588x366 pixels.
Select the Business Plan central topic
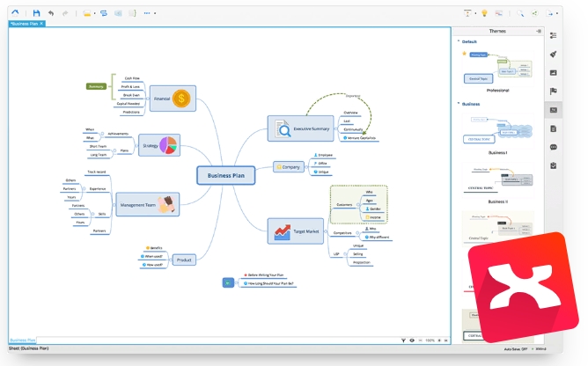(x=225, y=175)
